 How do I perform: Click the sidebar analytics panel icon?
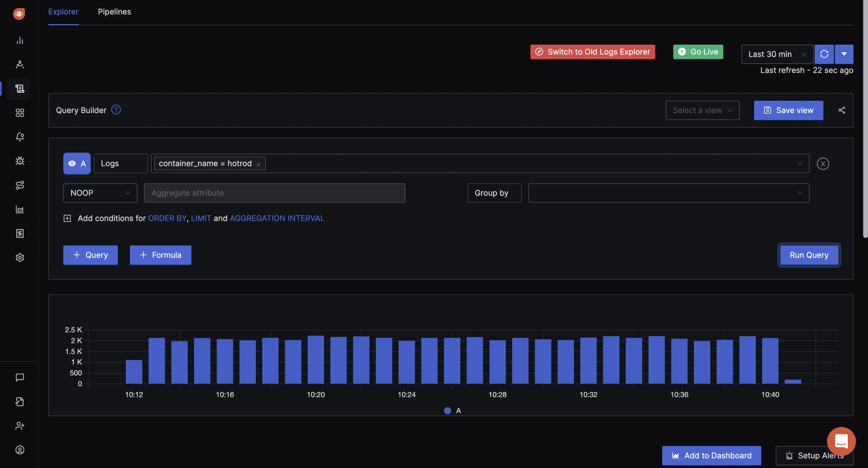(x=19, y=40)
